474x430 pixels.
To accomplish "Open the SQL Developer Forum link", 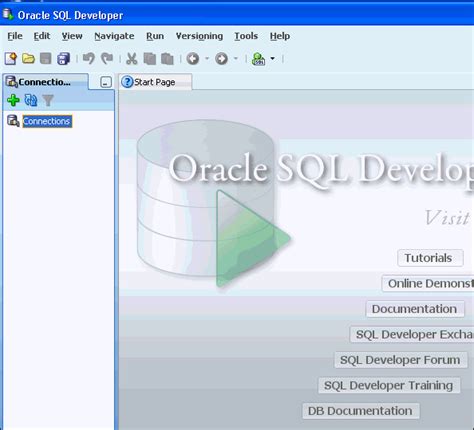I will 400,360.
